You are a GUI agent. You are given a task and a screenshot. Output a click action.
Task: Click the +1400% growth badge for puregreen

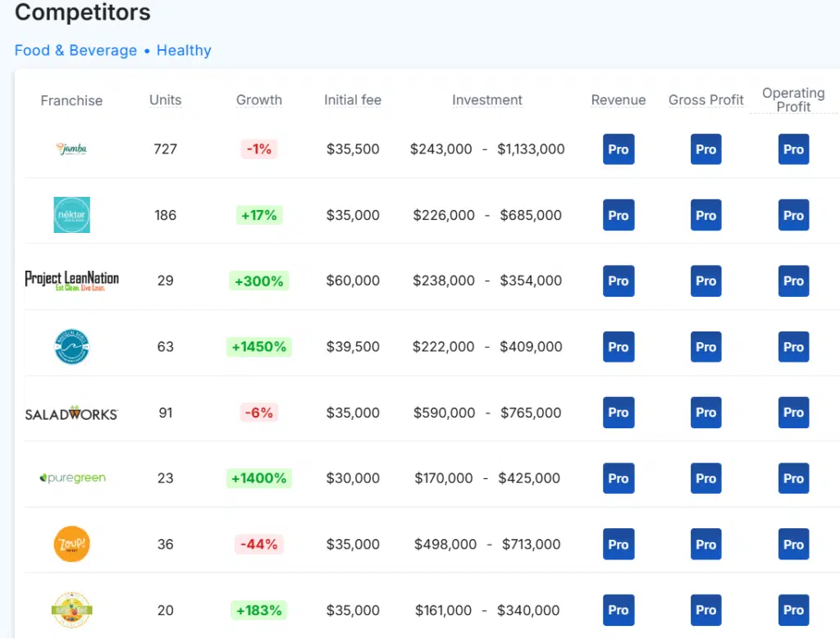click(x=258, y=477)
